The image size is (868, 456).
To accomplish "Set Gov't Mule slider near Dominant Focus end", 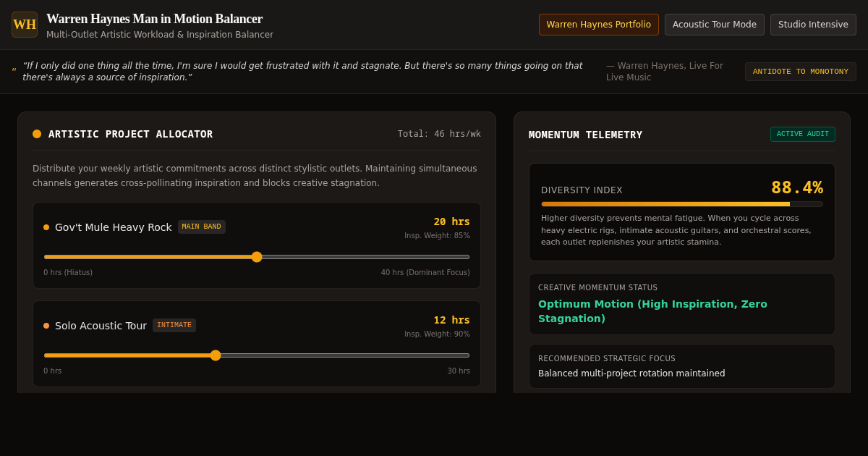I will (x=459, y=257).
